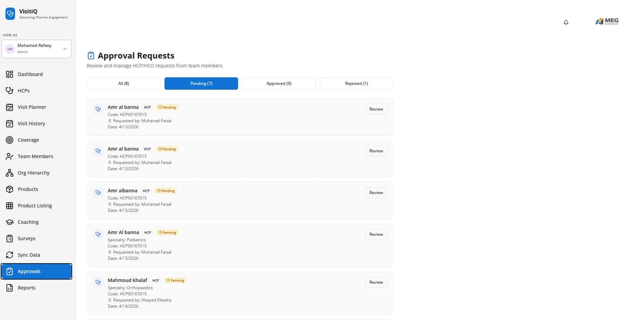Screen dimensions: 644x320
Task: Click the Sync Data refresh icon
Action: point(9,255)
